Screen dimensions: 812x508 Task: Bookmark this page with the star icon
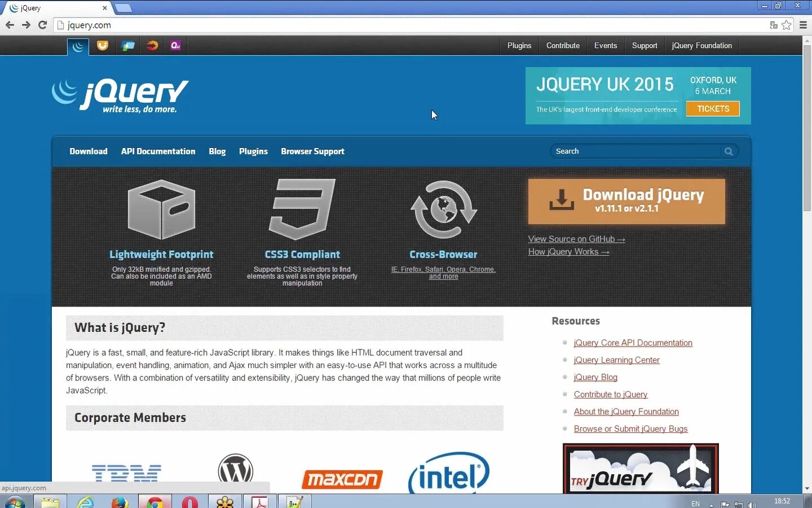(x=786, y=25)
